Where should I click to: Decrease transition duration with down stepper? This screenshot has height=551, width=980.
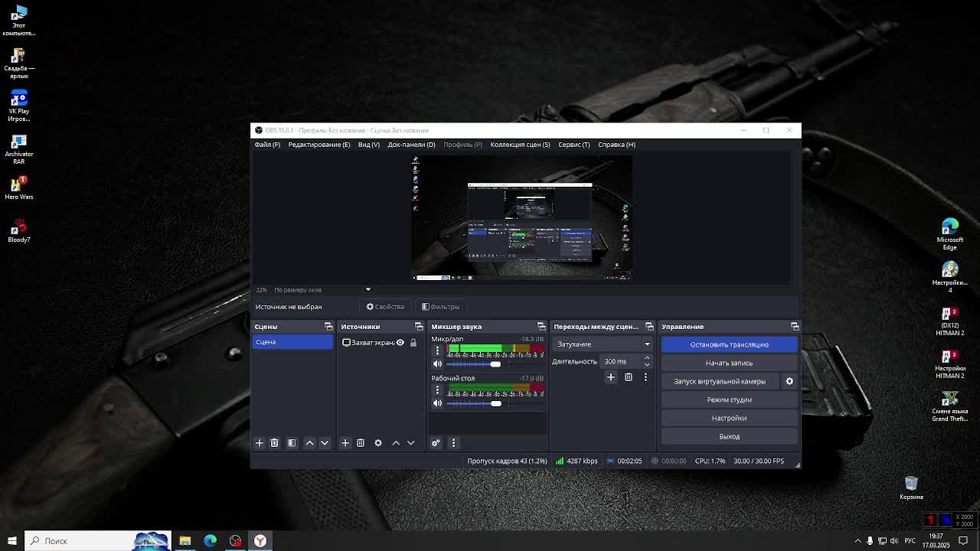coord(647,364)
